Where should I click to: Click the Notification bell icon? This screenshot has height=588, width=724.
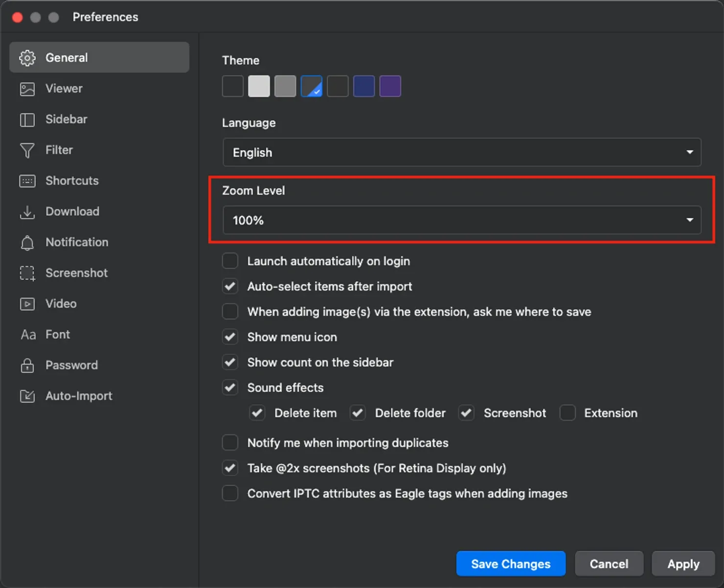click(27, 243)
